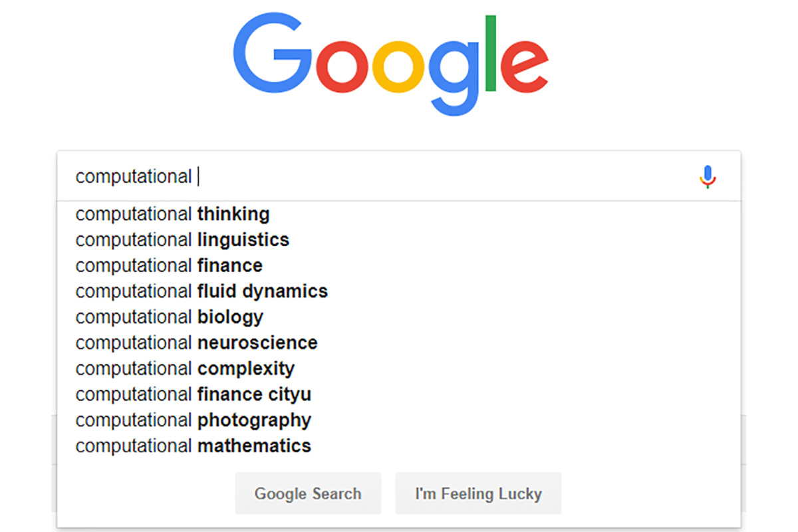Click the Google logo
The image size is (798, 532).
(391, 65)
